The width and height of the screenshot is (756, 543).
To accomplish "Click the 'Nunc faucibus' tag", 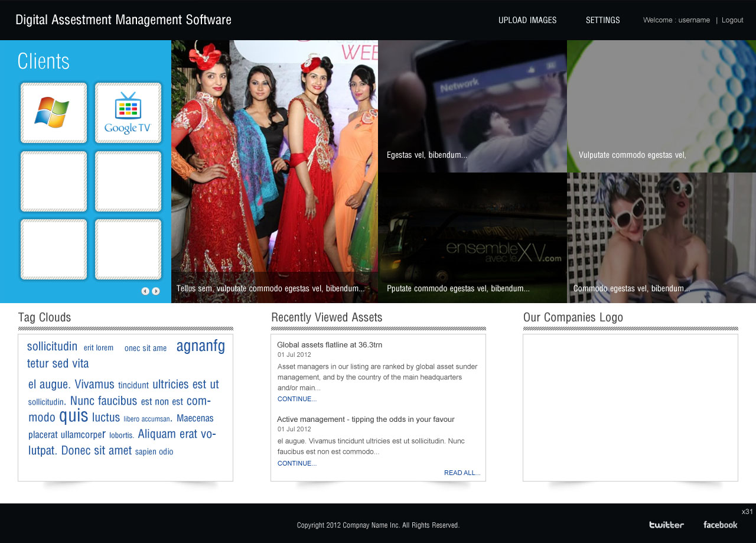I will [x=103, y=401].
